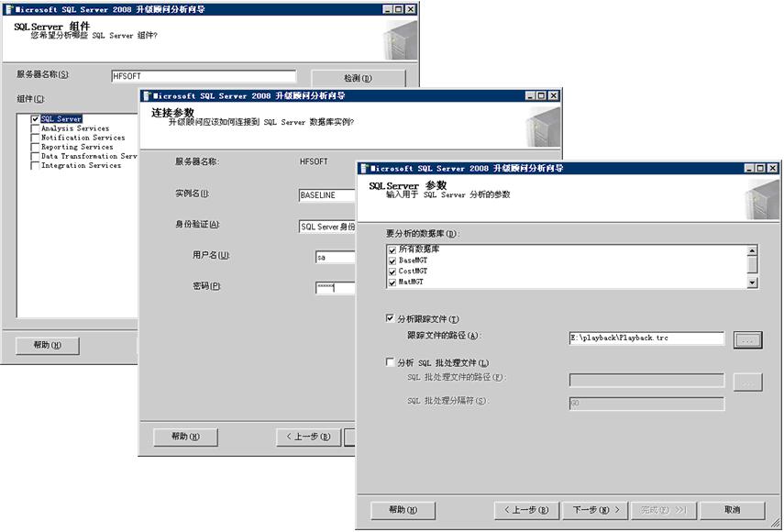The height and width of the screenshot is (532, 784).
Task: Proceed with 下一步 button
Action: pos(596,510)
